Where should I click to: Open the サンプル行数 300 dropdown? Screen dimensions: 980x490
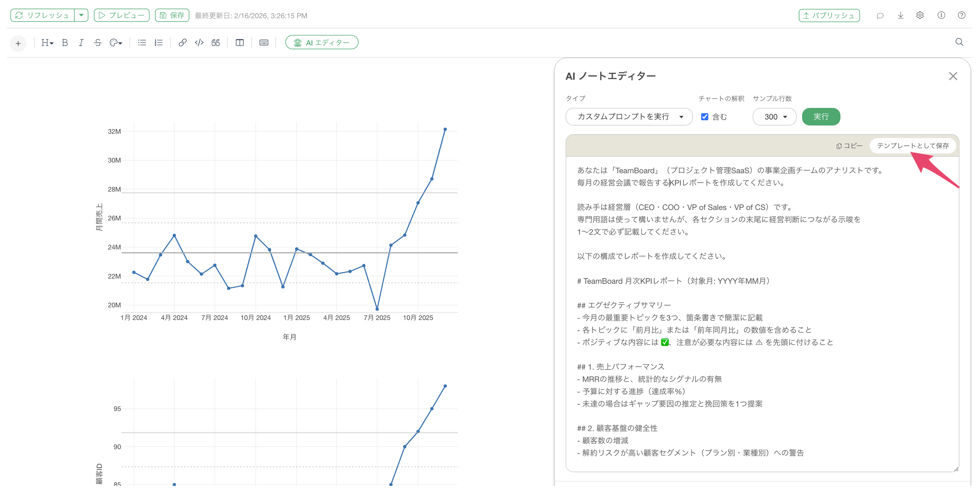774,117
